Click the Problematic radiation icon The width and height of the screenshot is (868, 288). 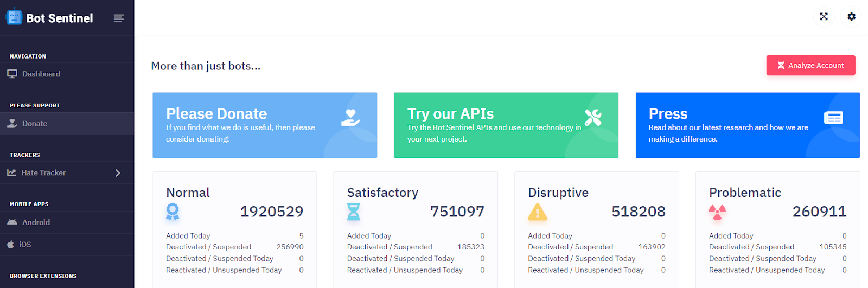point(717,212)
